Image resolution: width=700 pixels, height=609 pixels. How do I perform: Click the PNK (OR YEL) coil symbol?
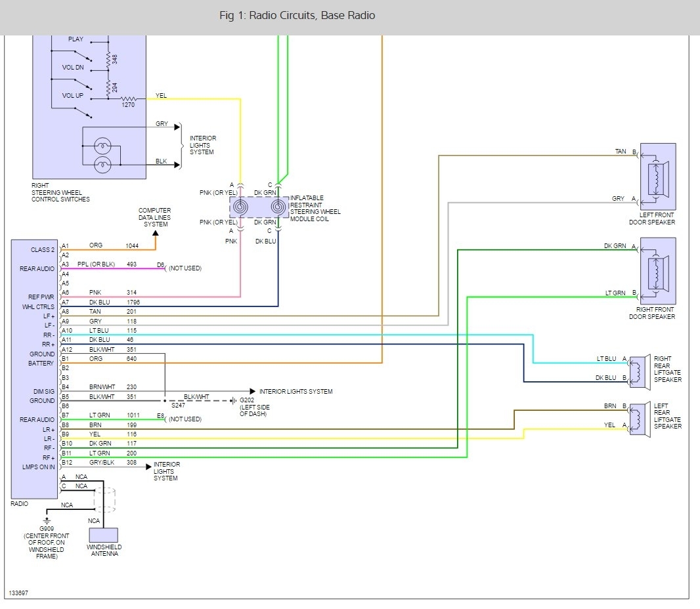coord(240,207)
